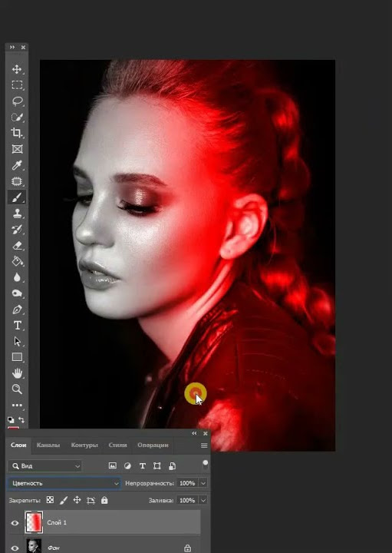Click the Заливка 100% value field

coord(187,500)
